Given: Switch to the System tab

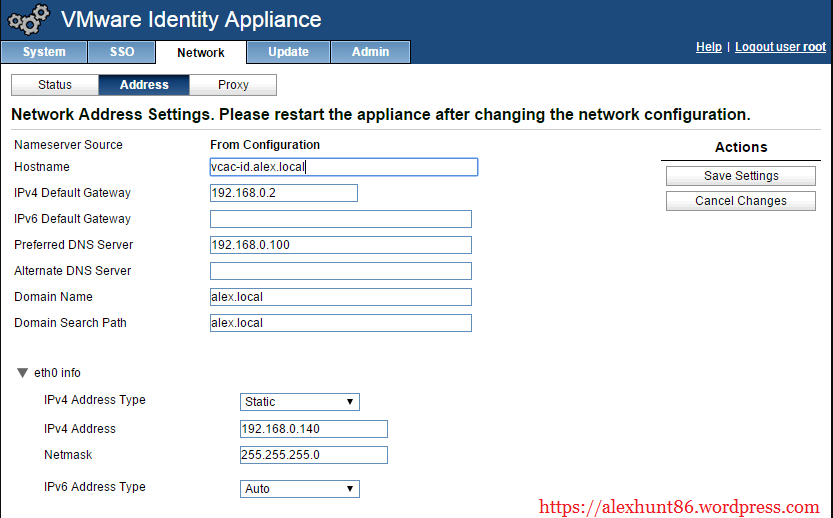Looking at the screenshot, I should [x=44, y=52].
